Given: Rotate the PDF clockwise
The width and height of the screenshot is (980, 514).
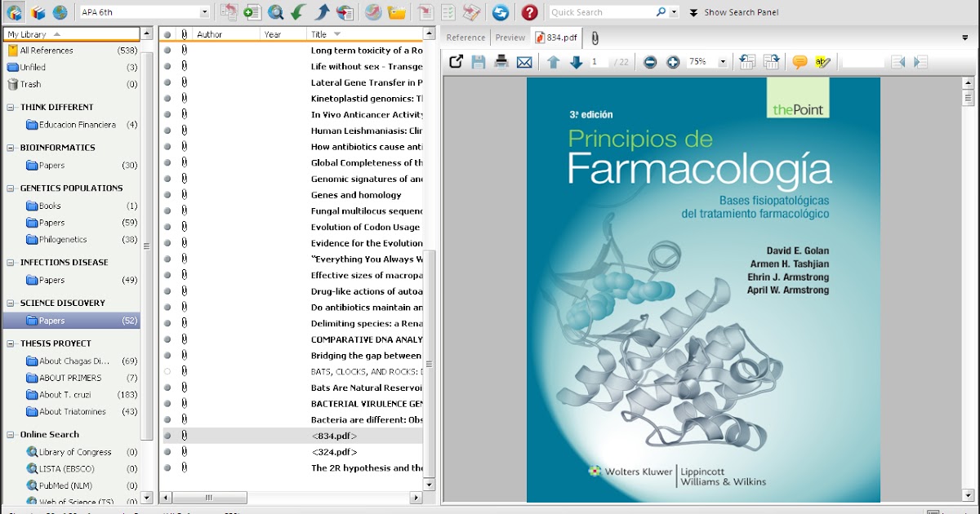Looking at the screenshot, I should pyautogui.click(x=771, y=62).
